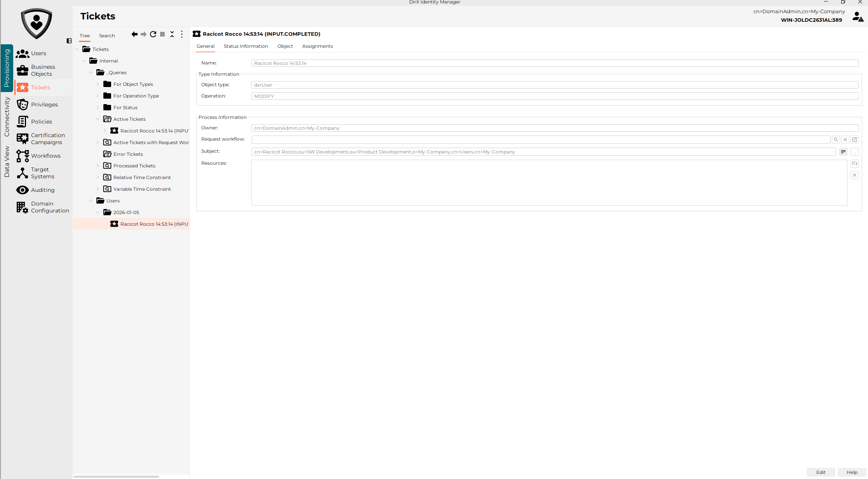
Task: Open the Assignments tab
Action: coord(317,46)
